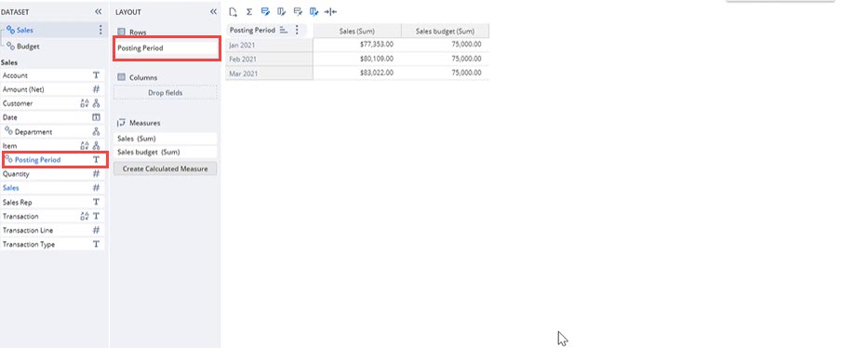Click the text icon on Sales Rep row
Viewport: 868px width, 348px height.
point(96,202)
